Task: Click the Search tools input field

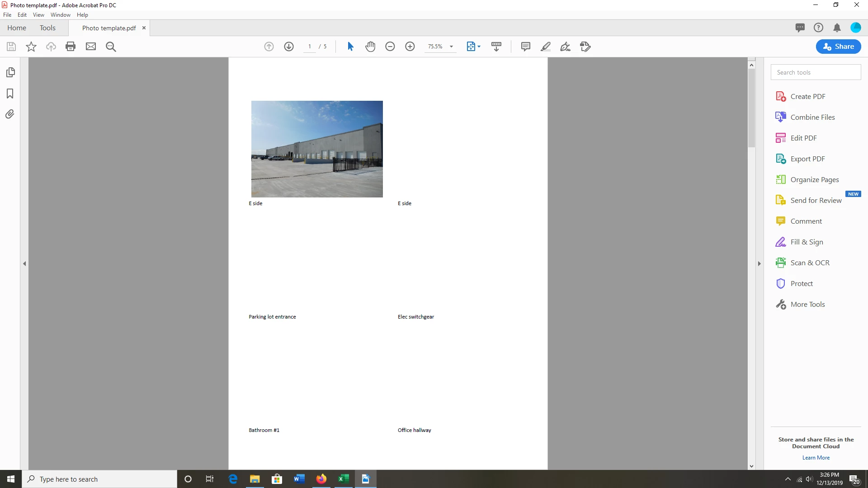Action: (x=816, y=72)
